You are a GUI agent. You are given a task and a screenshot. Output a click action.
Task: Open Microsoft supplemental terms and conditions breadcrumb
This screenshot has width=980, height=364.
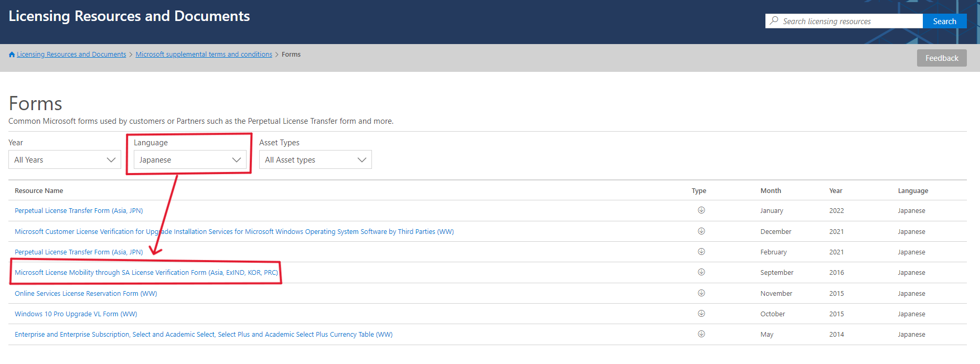point(204,55)
